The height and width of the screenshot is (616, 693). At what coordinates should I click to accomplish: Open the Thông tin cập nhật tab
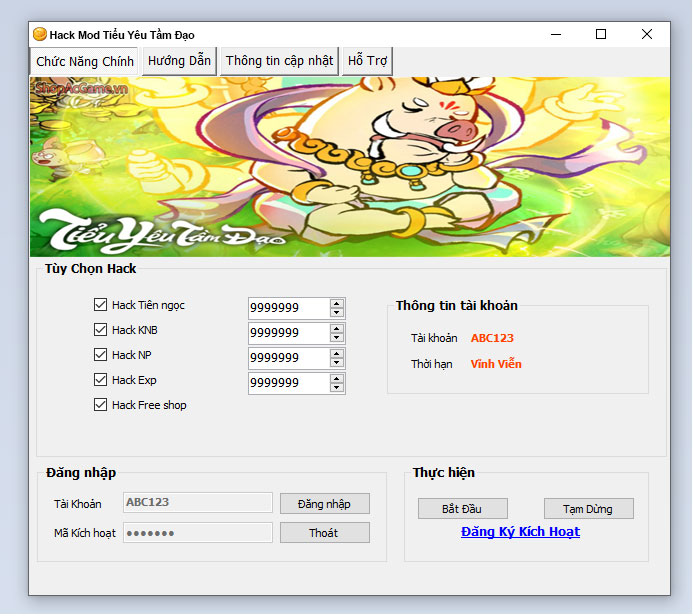pos(279,61)
